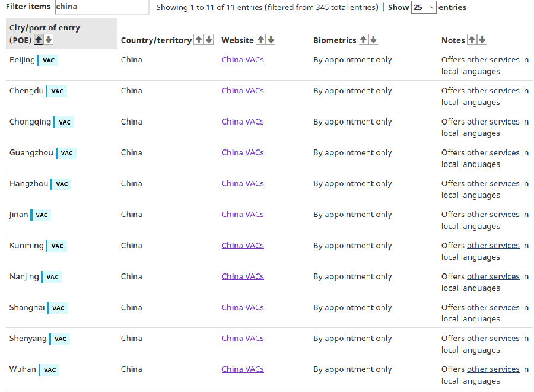Sort Country/territory column descending
Viewport: 534px width, 392px height.
click(x=209, y=40)
